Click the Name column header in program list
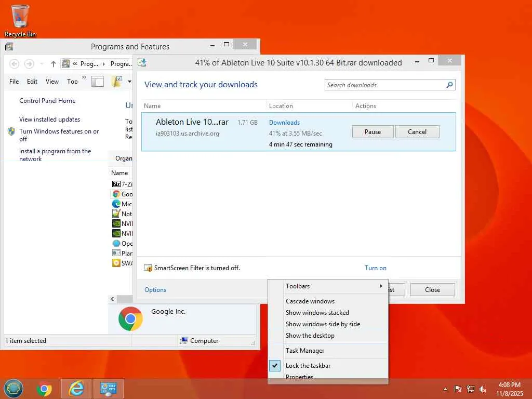532x399 pixels. (120, 173)
